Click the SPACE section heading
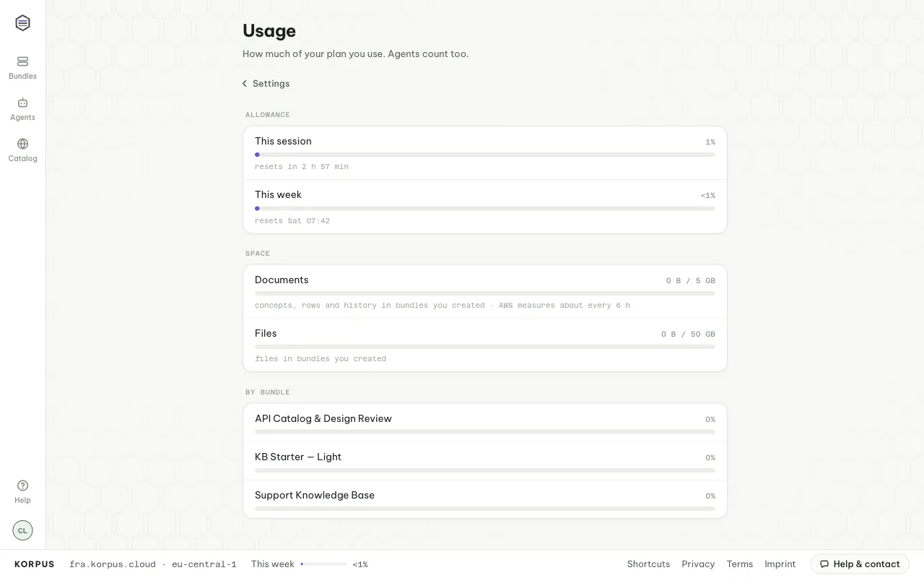Image resolution: width=924 pixels, height=578 pixels. (x=258, y=254)
